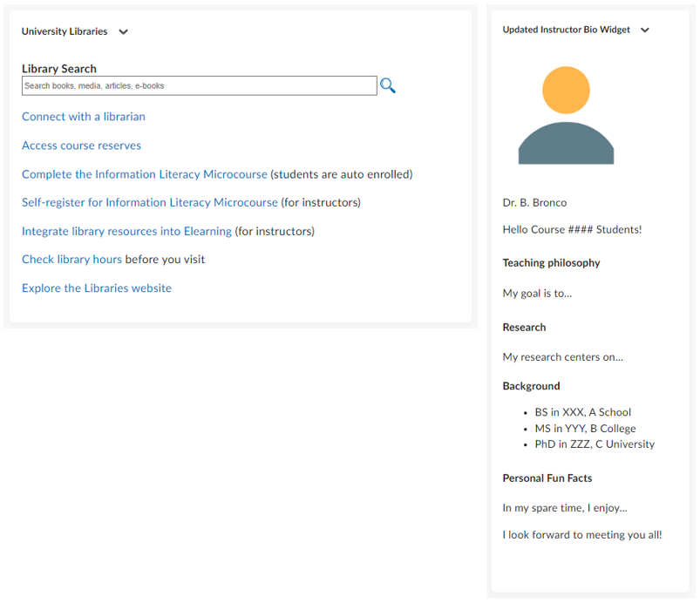Click the Teaching philosophy heading
Image resolution: width=700 pixels, height=603 pixels.
click(551, 262)
